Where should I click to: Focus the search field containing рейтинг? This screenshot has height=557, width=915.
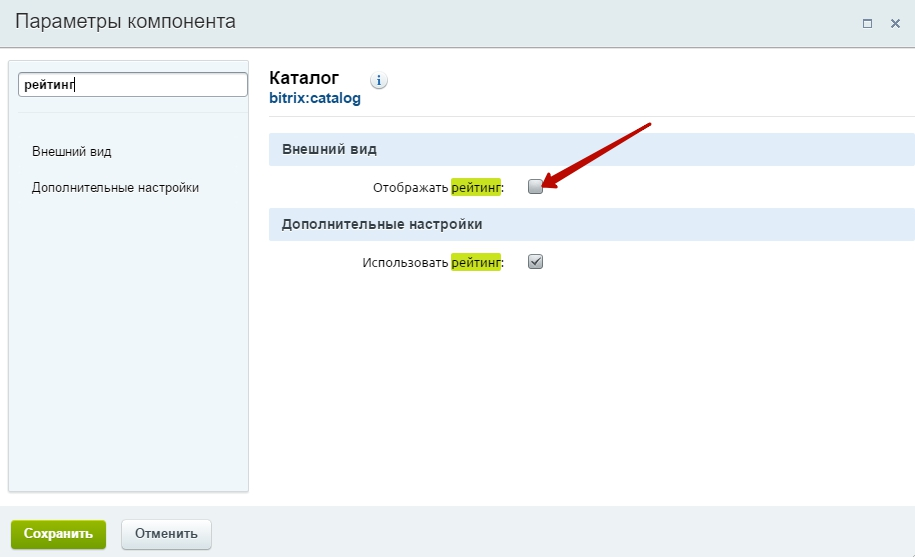pyautogui.click(x=132, y=85)
